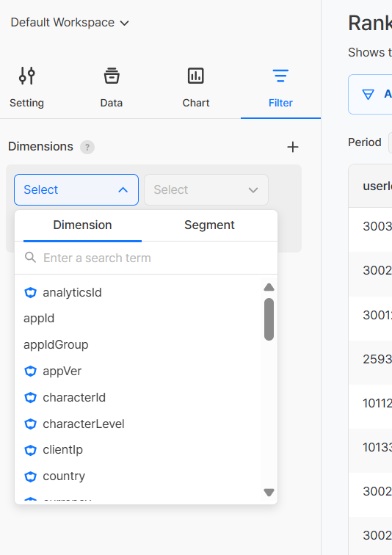Click the list scrollbar up arrow
This screenshot has width=392, height=555.
coord(269,287)
